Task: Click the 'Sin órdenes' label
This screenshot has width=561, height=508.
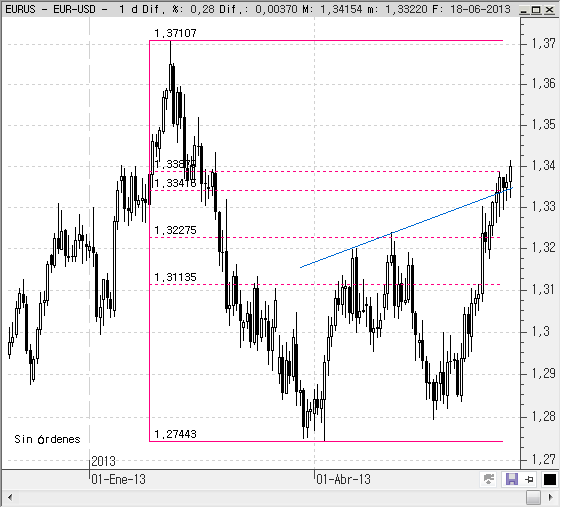Action: point(47,439)
